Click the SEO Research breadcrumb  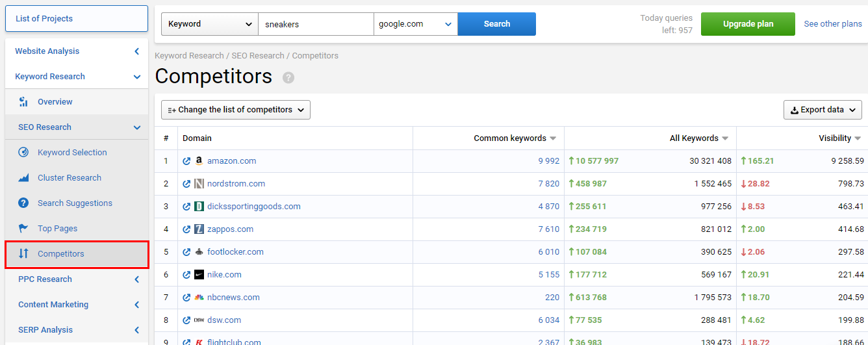pos(258,56)
